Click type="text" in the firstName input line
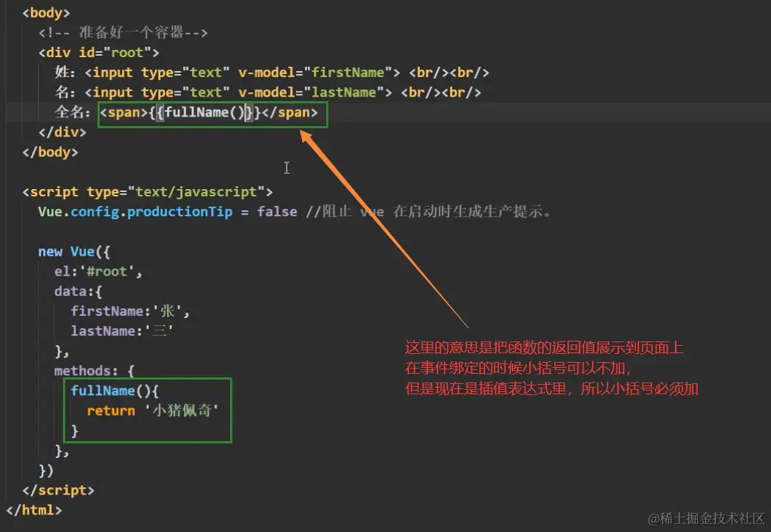The height and width of the screenshot is (532, 771). [185, 73]
